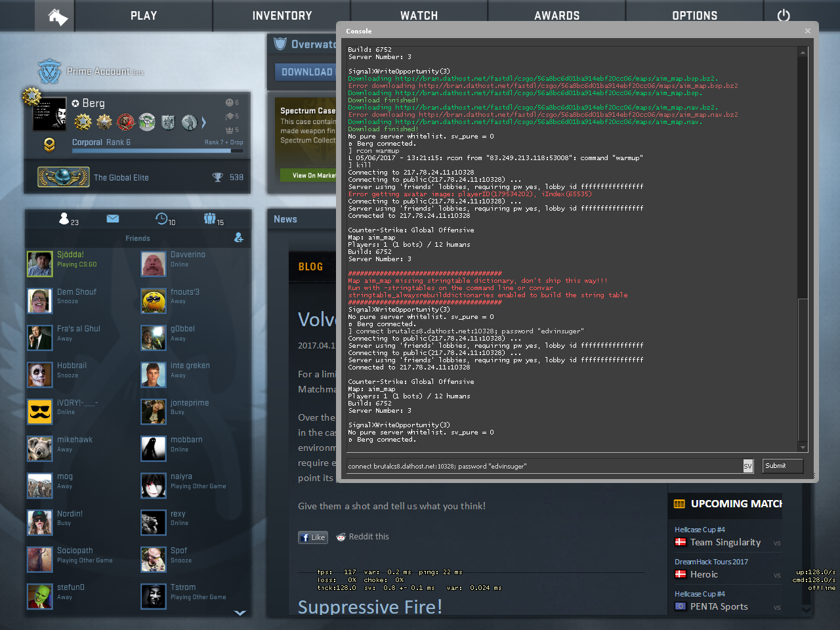Expand friends list with down chevron

(x=240, y=613)
